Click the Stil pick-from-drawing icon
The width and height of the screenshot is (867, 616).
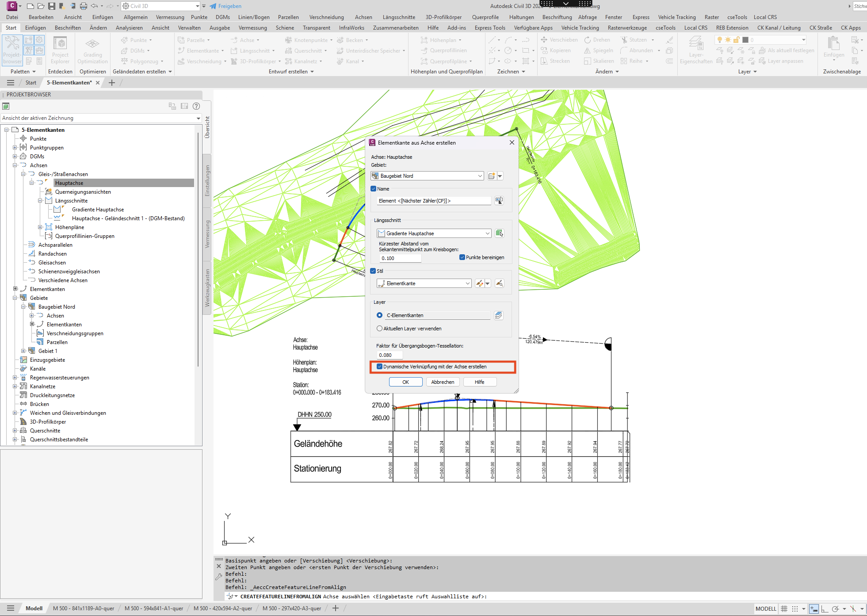[x=500, y=283]
